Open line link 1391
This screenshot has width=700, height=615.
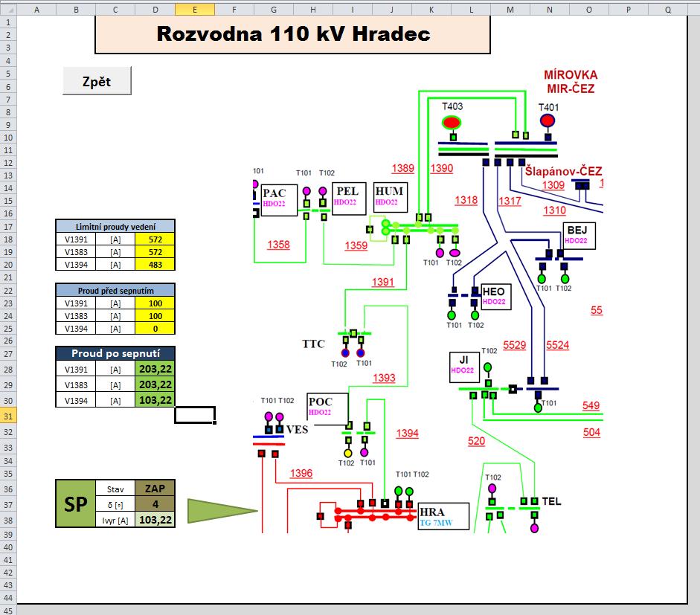(382, 282)
